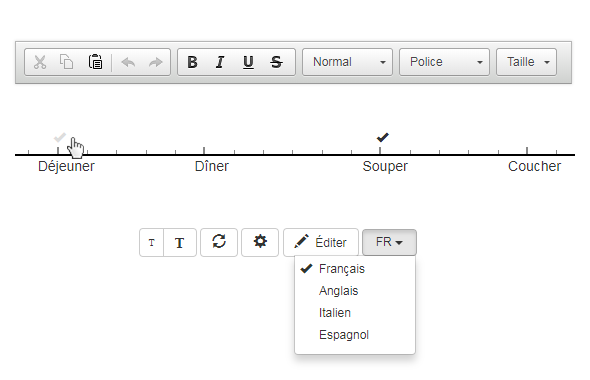Viewport: 590px width, 380px height.
Task: Toggle italic formatting
Action: pyautogui.click(x=220, y=62)
